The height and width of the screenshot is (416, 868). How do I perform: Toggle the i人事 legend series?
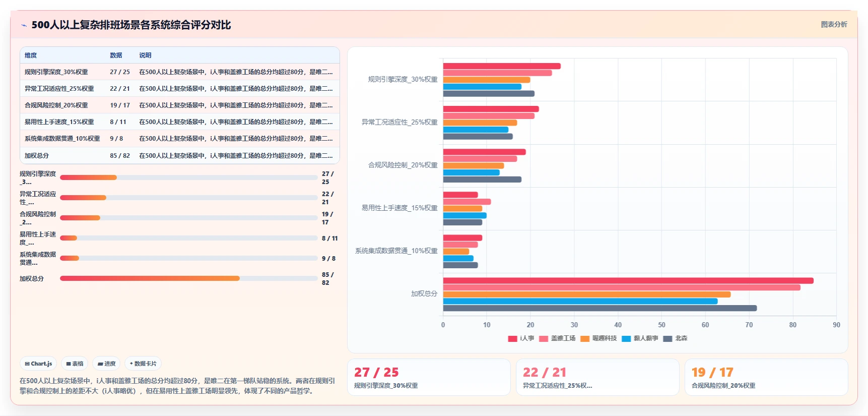pos(521,338)
